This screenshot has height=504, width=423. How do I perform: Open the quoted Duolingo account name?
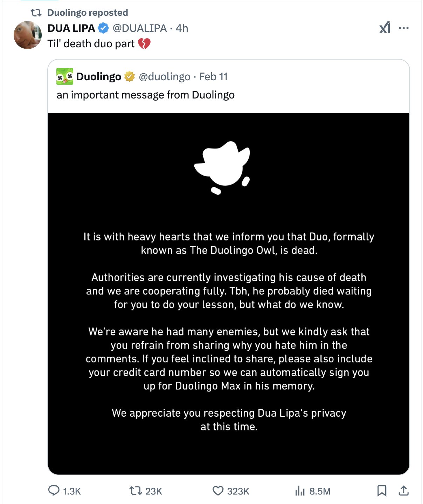tap(98, 76)
